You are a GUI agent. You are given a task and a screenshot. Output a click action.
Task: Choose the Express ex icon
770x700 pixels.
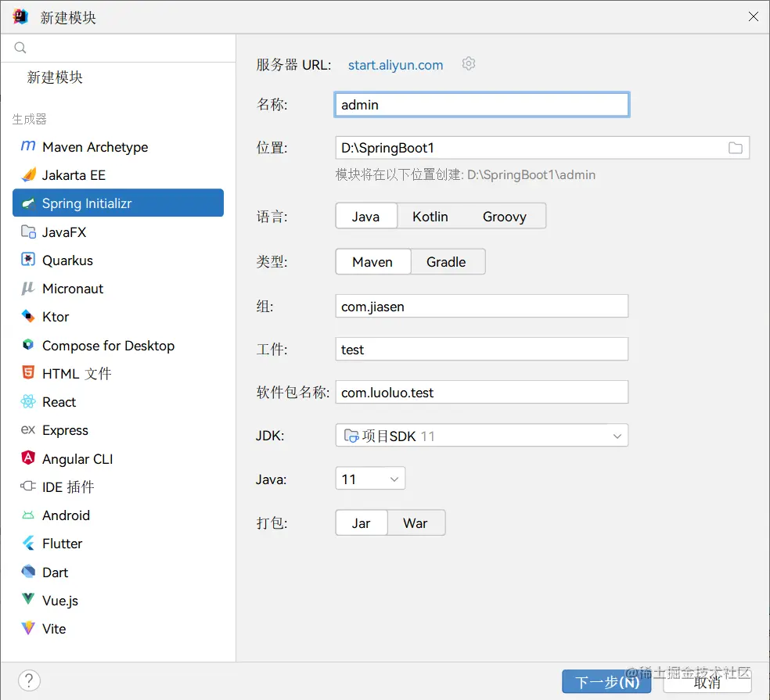click(28, 430)
